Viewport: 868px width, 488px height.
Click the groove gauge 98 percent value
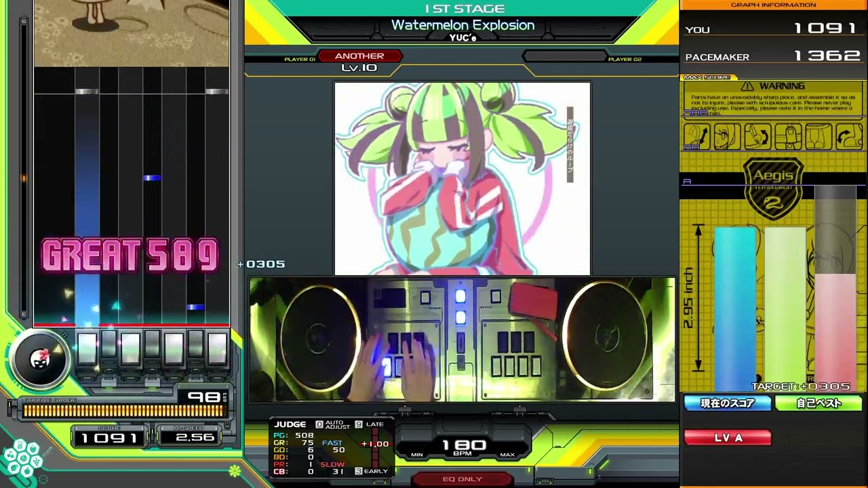click(x=203, y=397)
